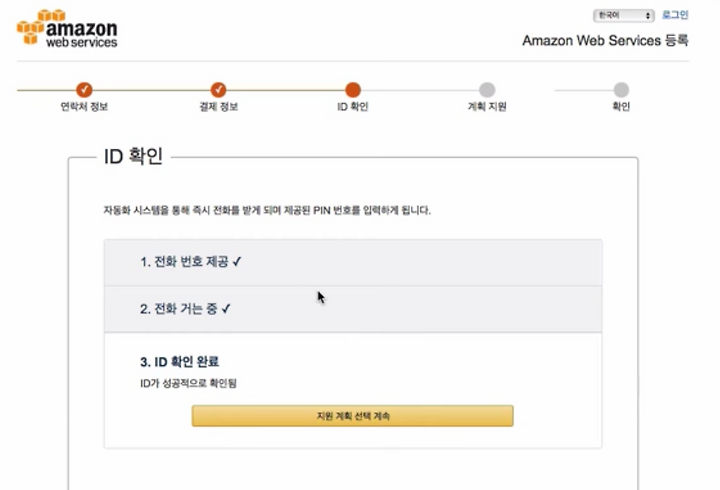The image size is (720, 490).
Task: Open the 한국어 language dropdown
Action: pyautogui.click(x=624, y=16)
